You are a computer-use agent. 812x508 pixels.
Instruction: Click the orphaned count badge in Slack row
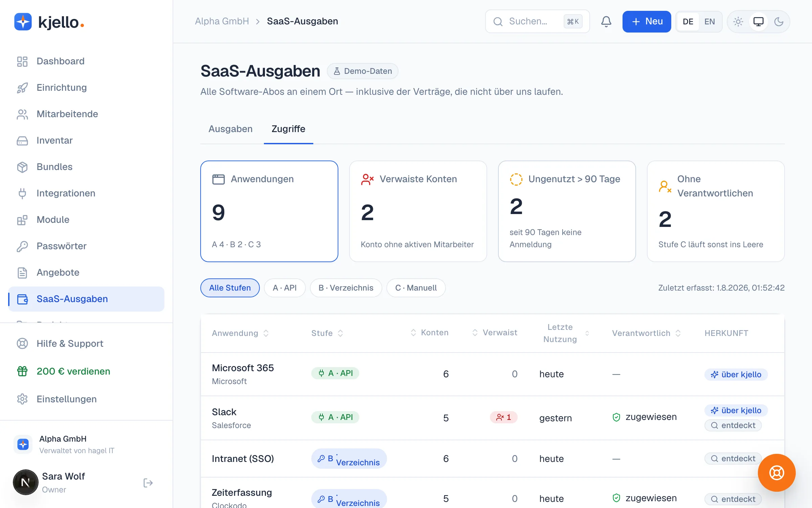[x=503, y=417]
